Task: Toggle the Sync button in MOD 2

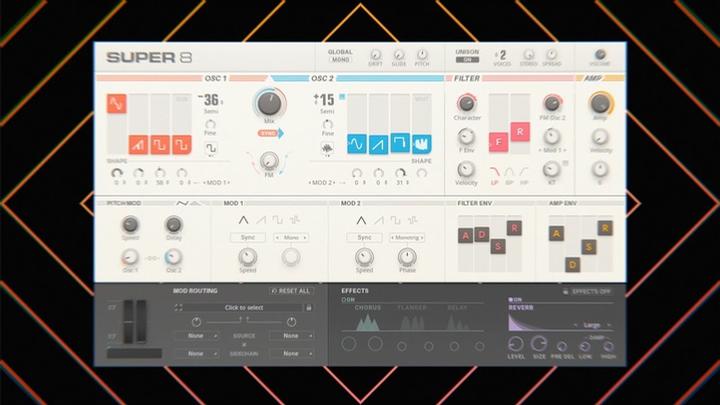Action: [x=364, y=237]
